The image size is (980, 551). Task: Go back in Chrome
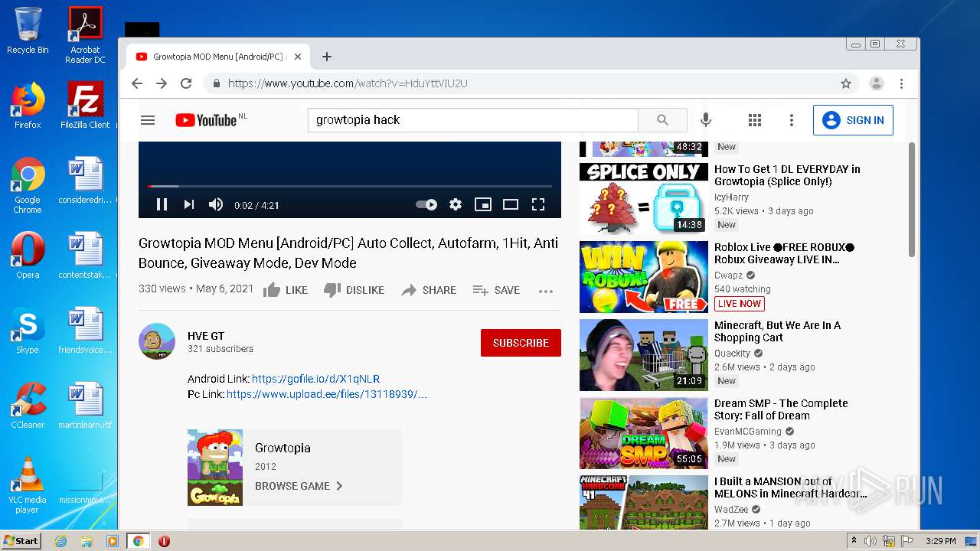(137, 83)
